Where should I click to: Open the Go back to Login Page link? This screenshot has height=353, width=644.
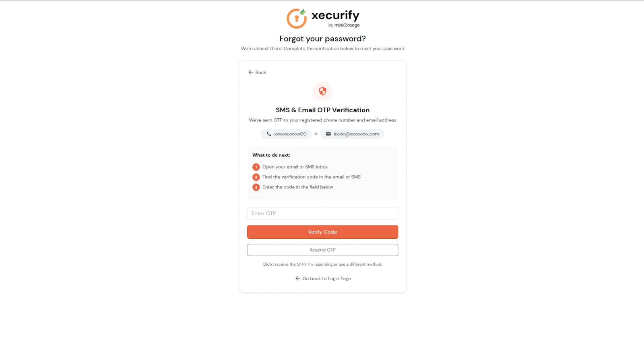[x=326, y=279]
